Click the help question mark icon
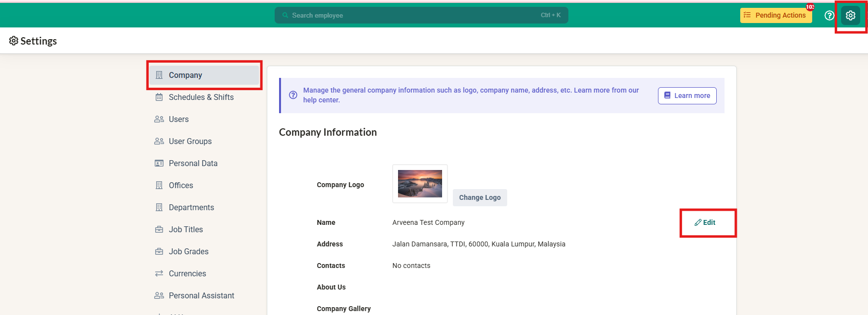 [x=829, y=16]
